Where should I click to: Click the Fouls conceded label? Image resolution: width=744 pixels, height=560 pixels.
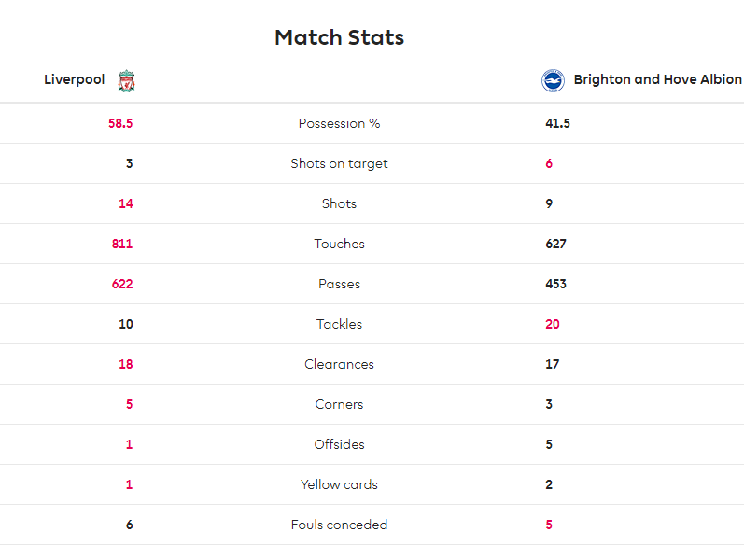tap(339, 525)
